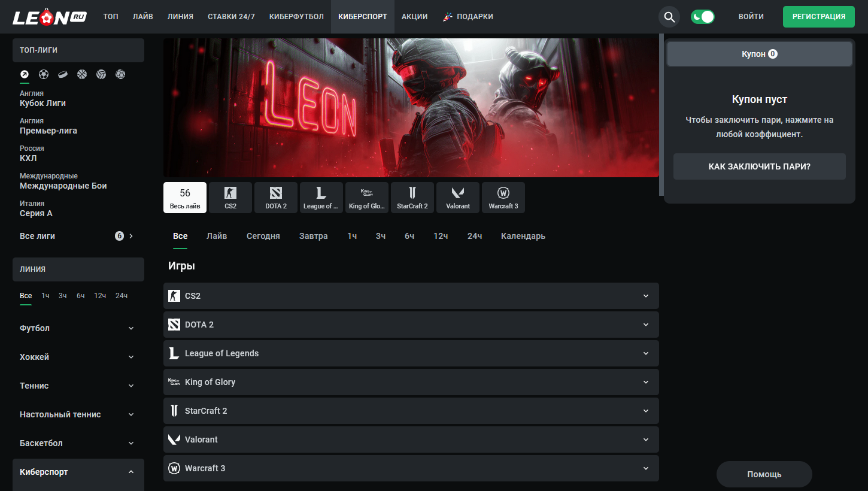Open the DOTA 2 tile below the banner

[276, 198]
